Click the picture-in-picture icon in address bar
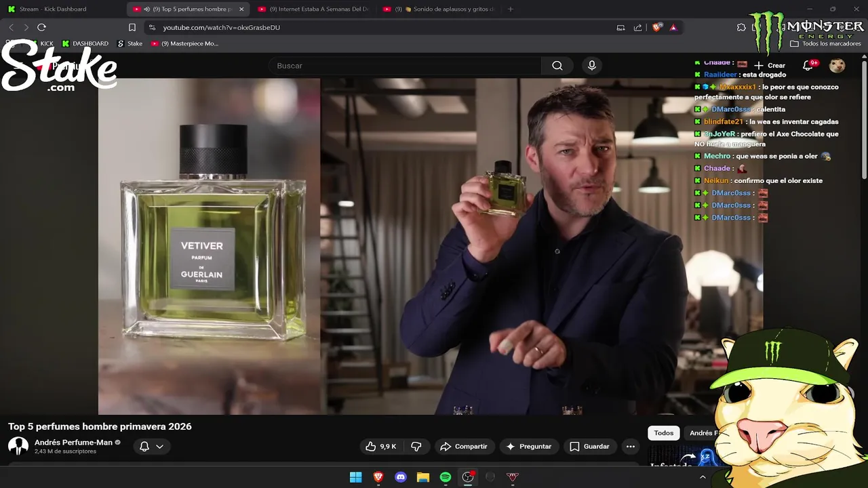The image size is (868, 488). tap(620, 27)
